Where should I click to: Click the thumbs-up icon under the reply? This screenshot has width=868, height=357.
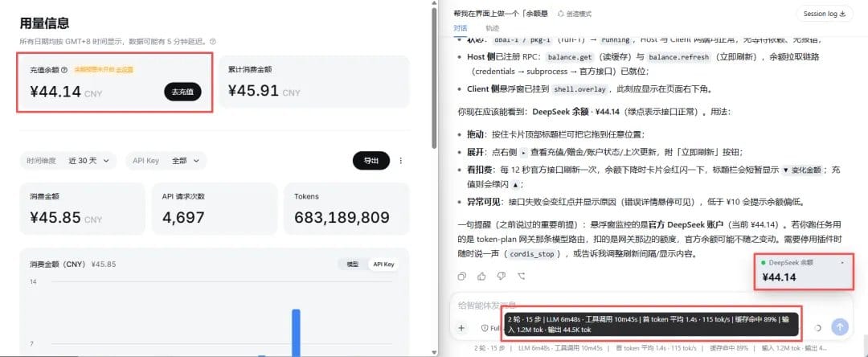[x=481, y=276]
